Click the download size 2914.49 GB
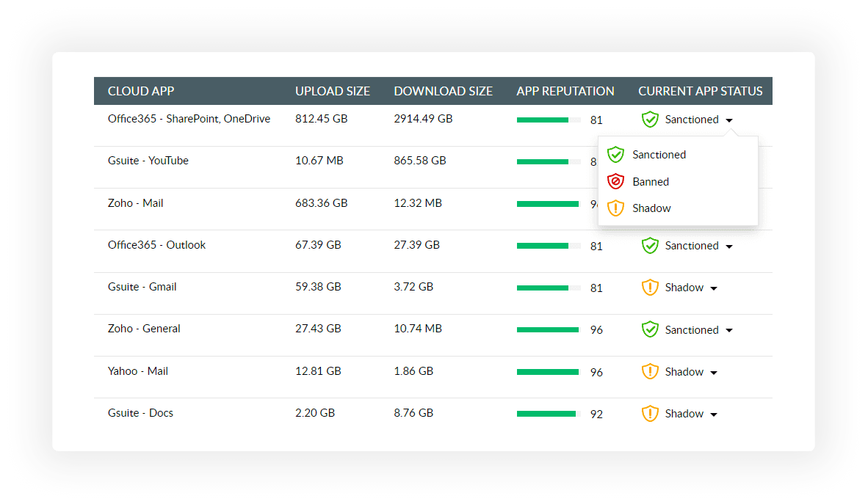This screenshot has width=868, height=504. (x=423, y=119)
